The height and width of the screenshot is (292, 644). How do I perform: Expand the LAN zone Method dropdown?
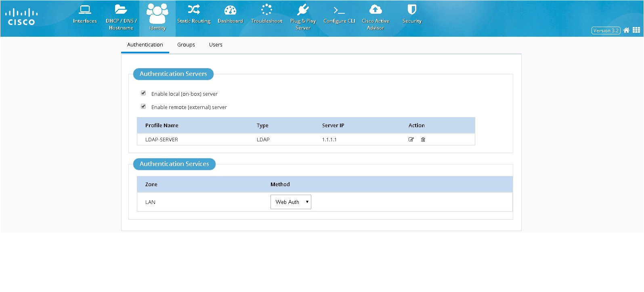[291, 202]
